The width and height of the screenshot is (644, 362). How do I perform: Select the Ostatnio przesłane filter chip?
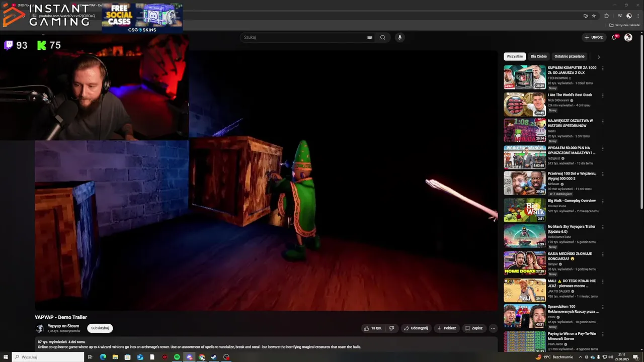click(570, 56)
